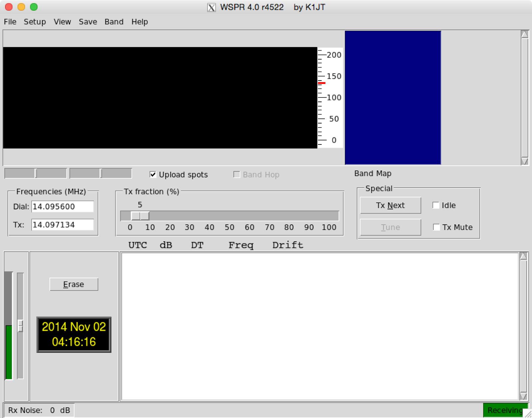Click the first slider below the waterfall

36,173
